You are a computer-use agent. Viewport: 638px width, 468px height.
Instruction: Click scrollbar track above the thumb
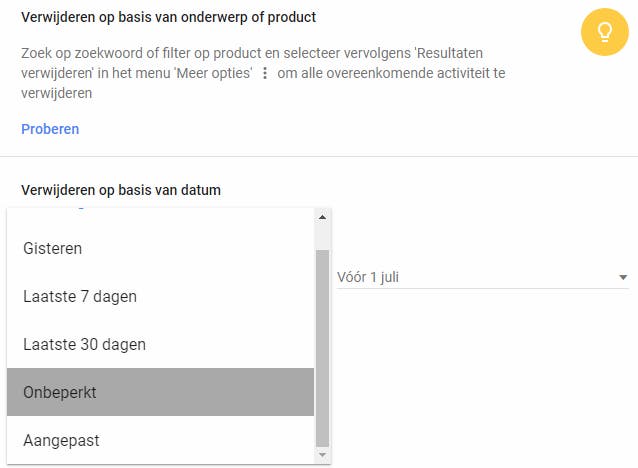(x=322, y=237)
